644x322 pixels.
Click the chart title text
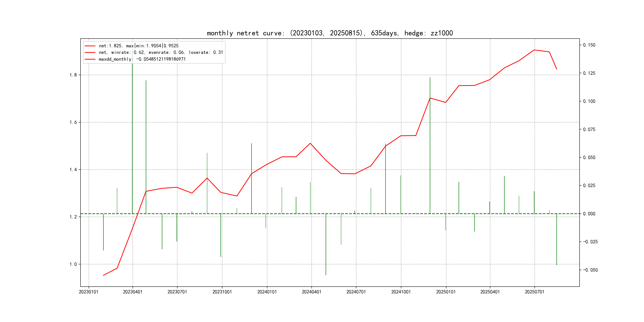pos(330,33)
